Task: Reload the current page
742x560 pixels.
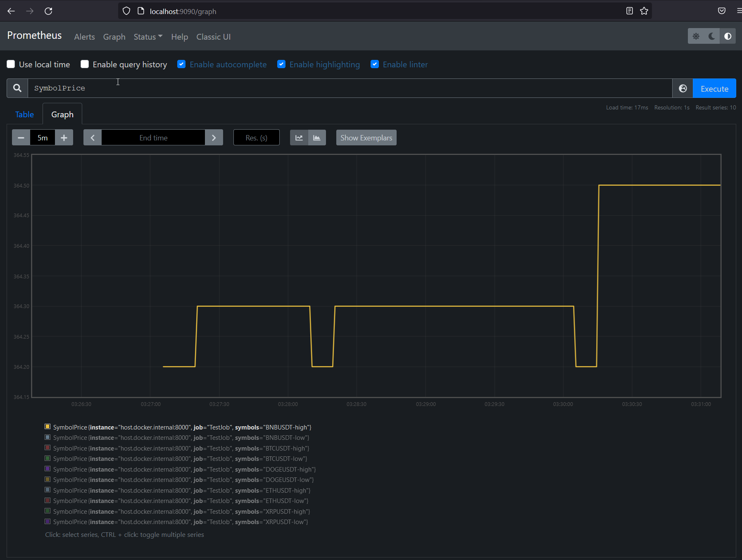Action: [48, 11]
